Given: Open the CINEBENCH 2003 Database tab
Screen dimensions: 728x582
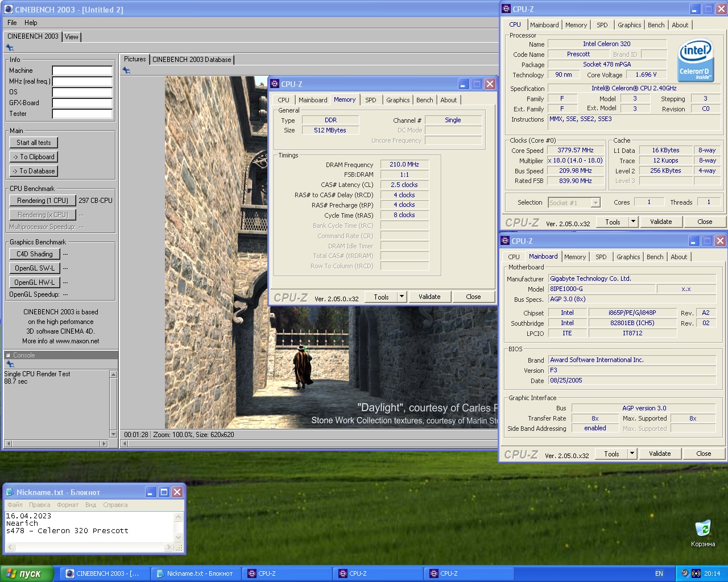Looking at the screenshot, I should (x=192, y=59).
